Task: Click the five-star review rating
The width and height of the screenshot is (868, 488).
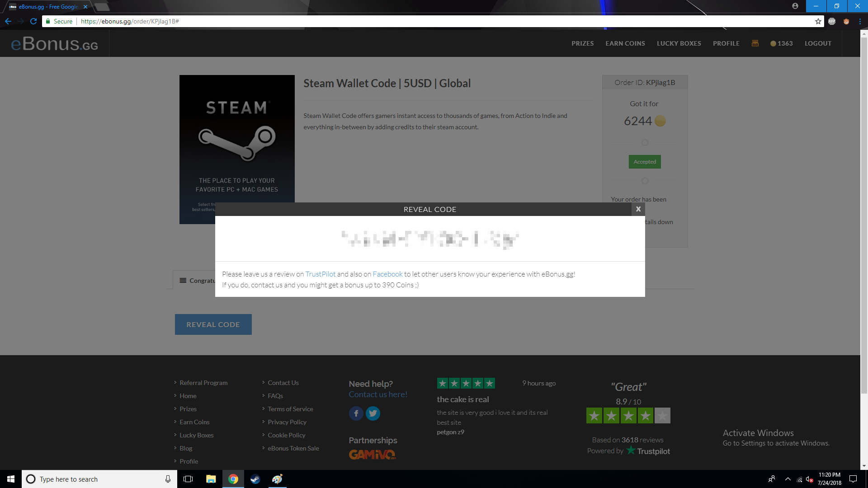Action: (x=466, y=383)
